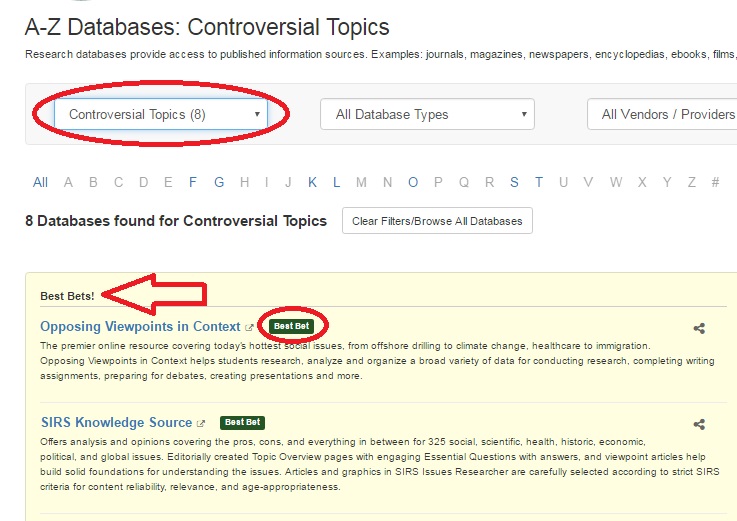Click Clear Filters/Browse All Databases button
The height and width of the screenshot is (521, 737).
(437, 221)
